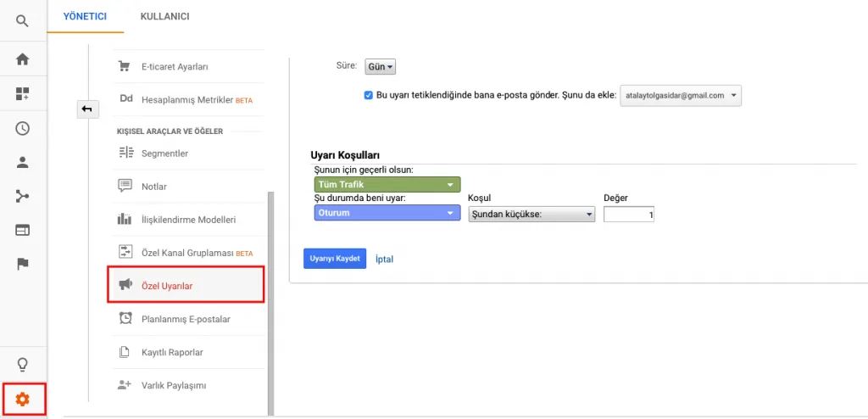Viewport: 868px width, 419px height.
Task: Switch to the YÖNETICI tab
Action: [85, 17]
